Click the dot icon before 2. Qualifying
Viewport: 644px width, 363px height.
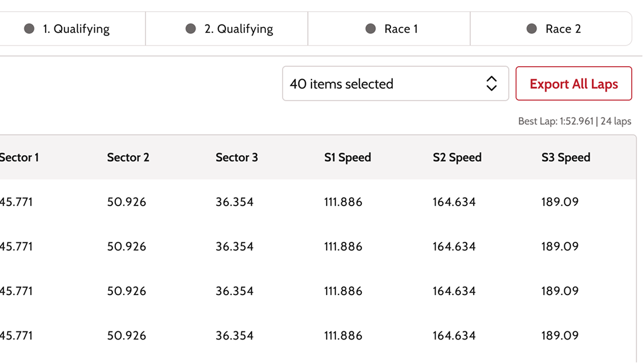191,29
